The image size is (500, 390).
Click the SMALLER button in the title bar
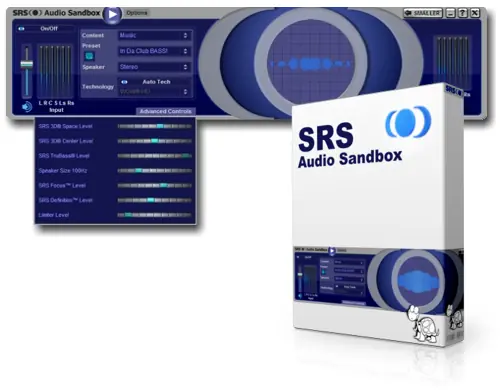click(423, 13)
